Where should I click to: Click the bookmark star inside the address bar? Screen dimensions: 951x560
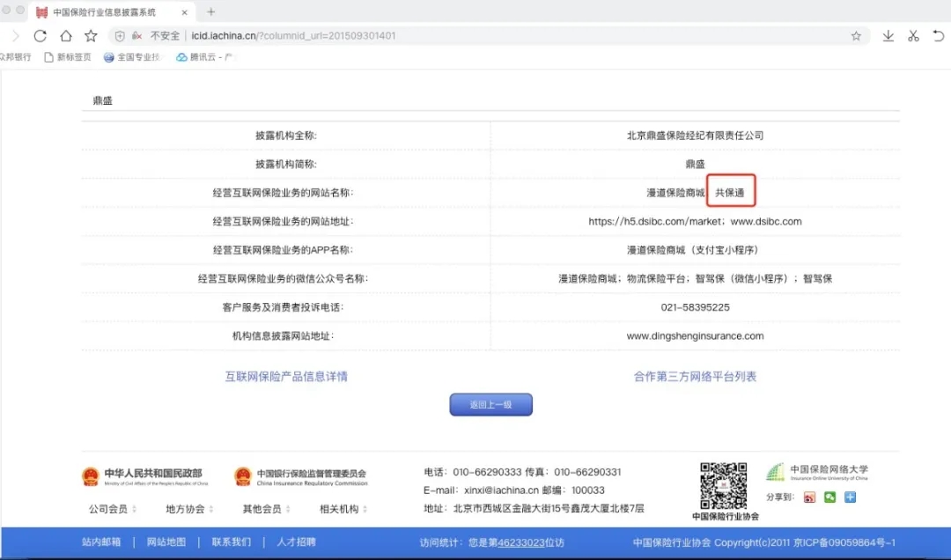tap(856, 36)
